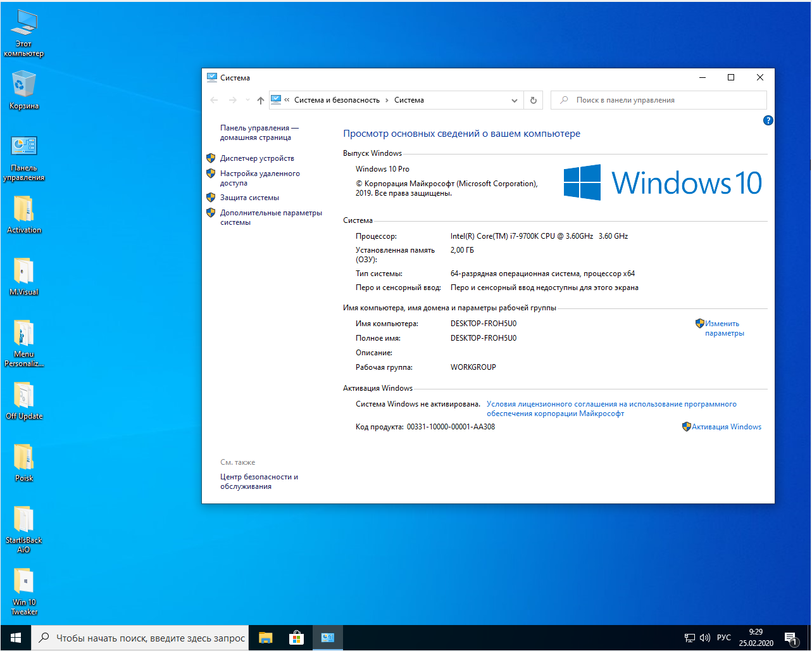This screenshot has width=812, height=651.
Task: Launch File Explorer from the taskbar
Action: coord(265,638)
